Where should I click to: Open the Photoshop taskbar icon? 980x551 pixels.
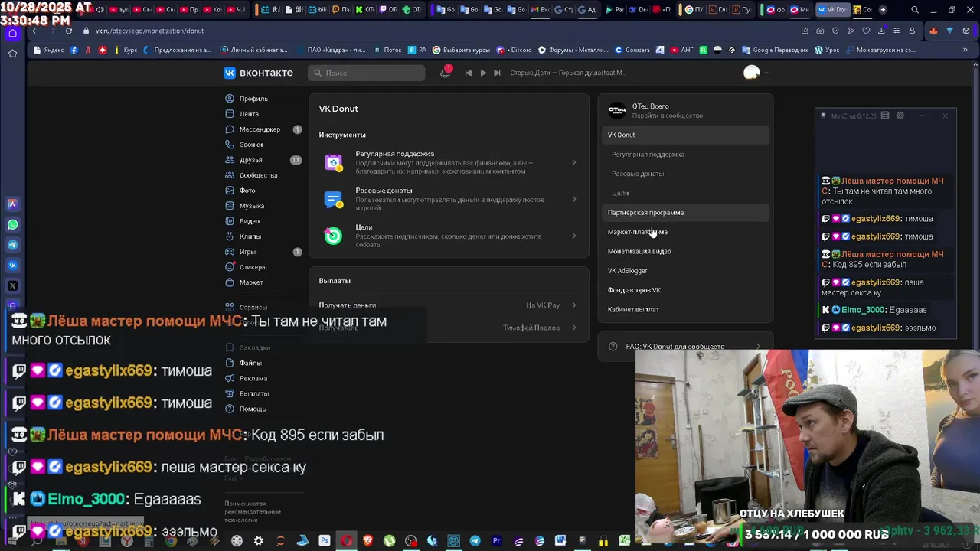click(x=325, y=541)
